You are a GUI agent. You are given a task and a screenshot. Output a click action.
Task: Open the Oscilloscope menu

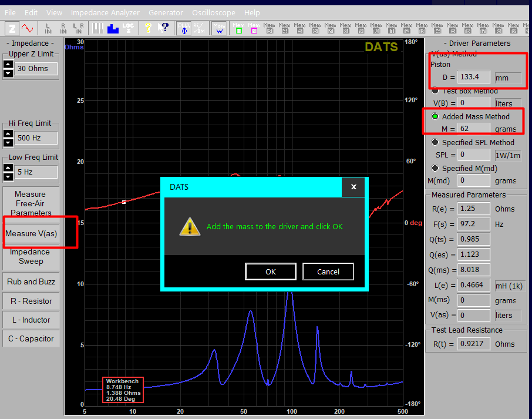214,12
